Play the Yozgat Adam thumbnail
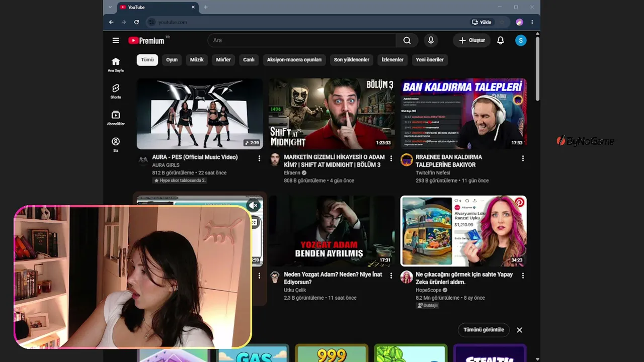Viewport: 644px width, 362px height. click(332, 231)
